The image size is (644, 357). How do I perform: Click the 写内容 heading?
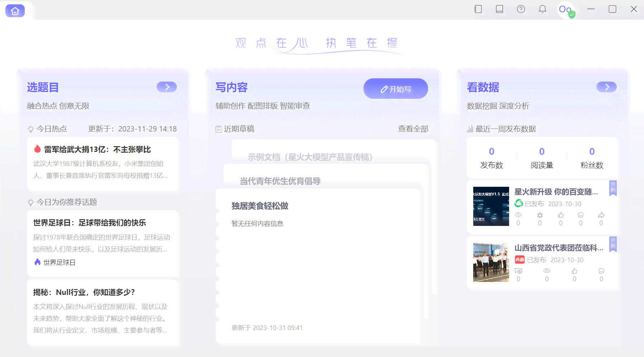tap(231, 87)
